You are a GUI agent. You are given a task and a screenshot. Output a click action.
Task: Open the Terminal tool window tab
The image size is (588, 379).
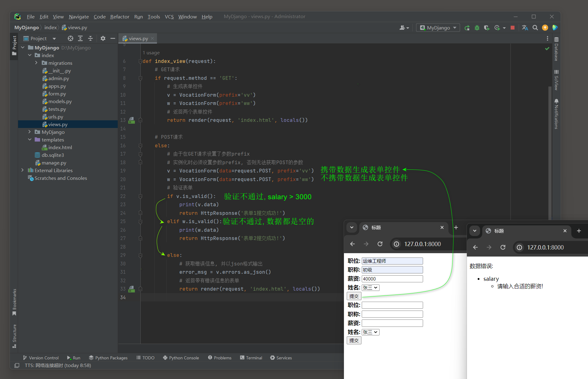251,358
